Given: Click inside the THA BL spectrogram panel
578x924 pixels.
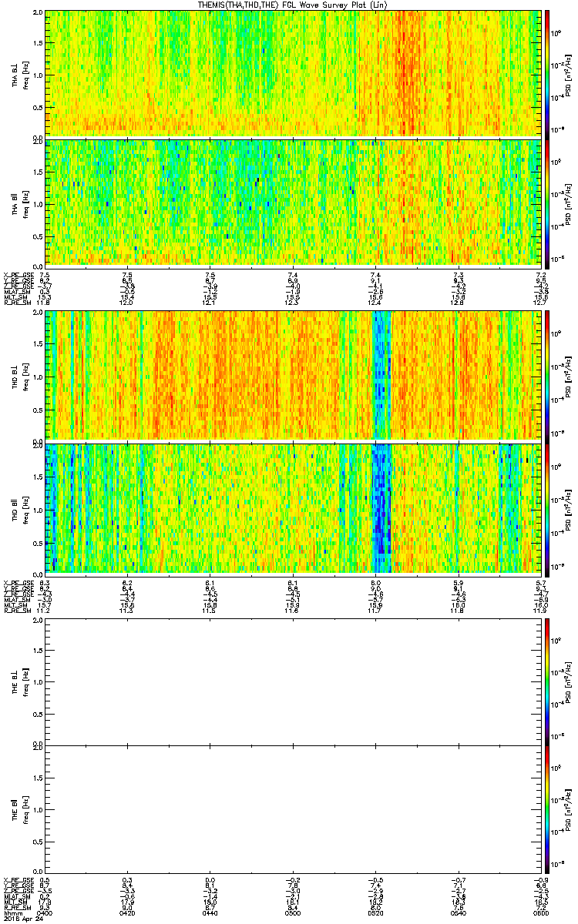Looking at the screenshot, I should (x=293, y=73).
